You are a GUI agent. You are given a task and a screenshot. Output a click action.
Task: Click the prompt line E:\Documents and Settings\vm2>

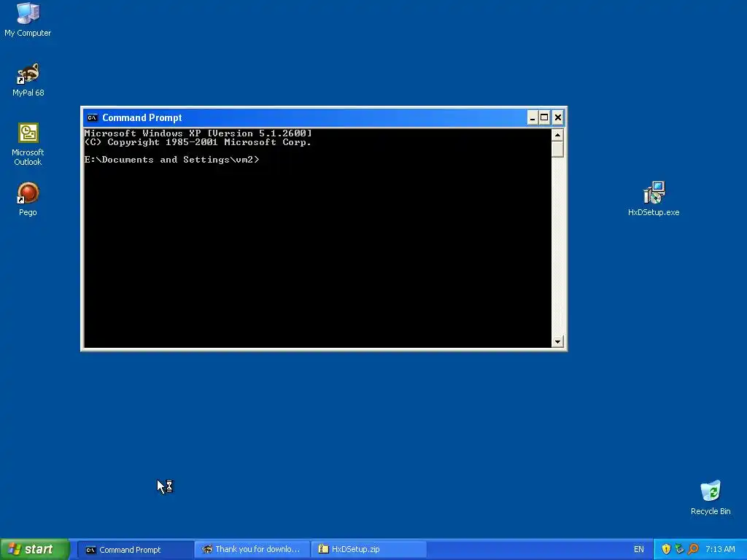(172, 160)
